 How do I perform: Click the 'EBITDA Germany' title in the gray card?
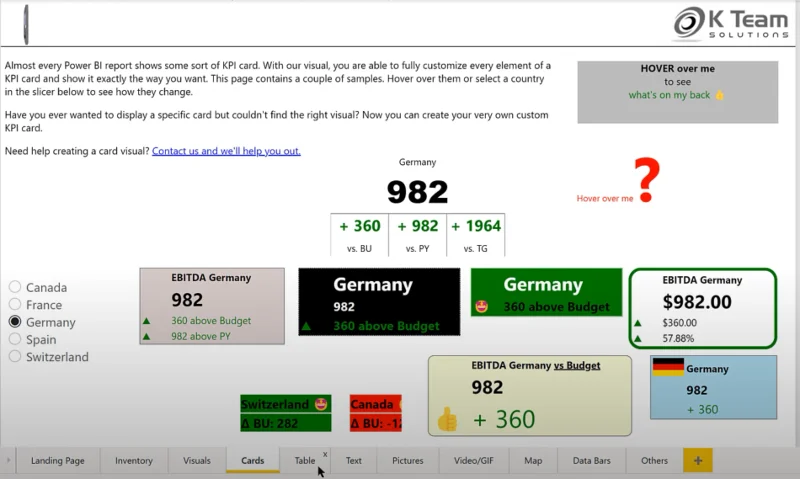coord(211,278)
